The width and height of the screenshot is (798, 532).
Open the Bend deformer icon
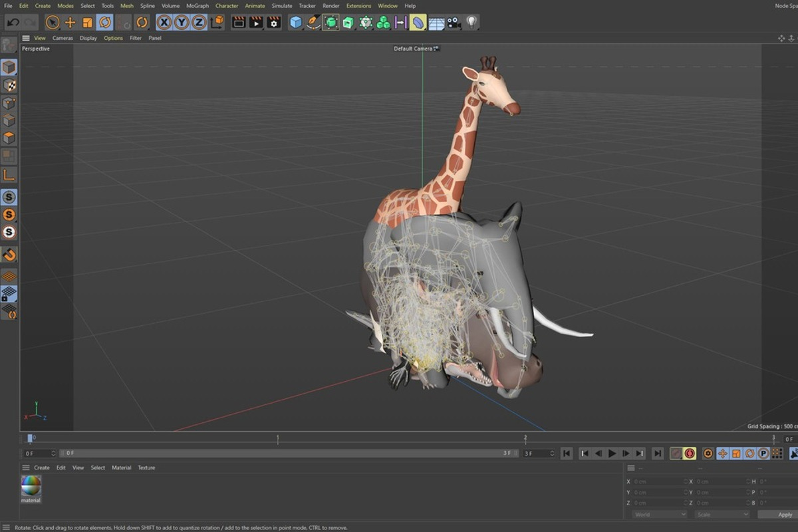(x=418, y=22)
